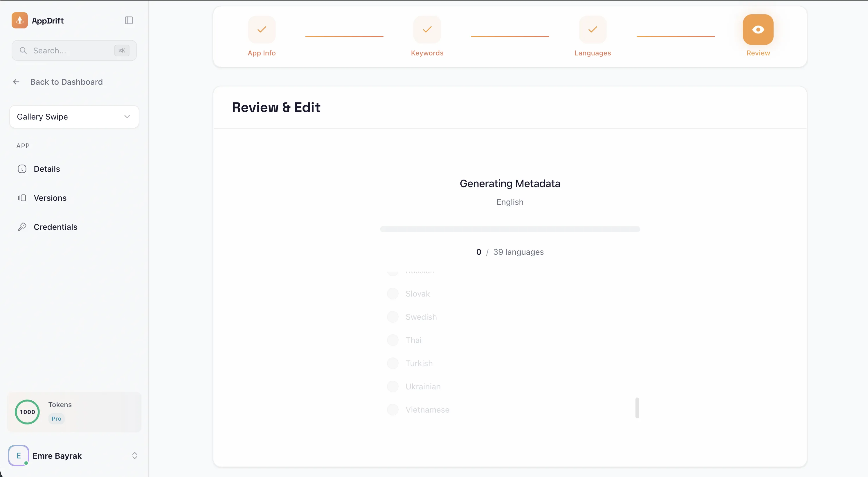This screenshot has width=868, height=477.
Task: Go to the Review step label
Action: pyautogui.click(x=758, y=53)
